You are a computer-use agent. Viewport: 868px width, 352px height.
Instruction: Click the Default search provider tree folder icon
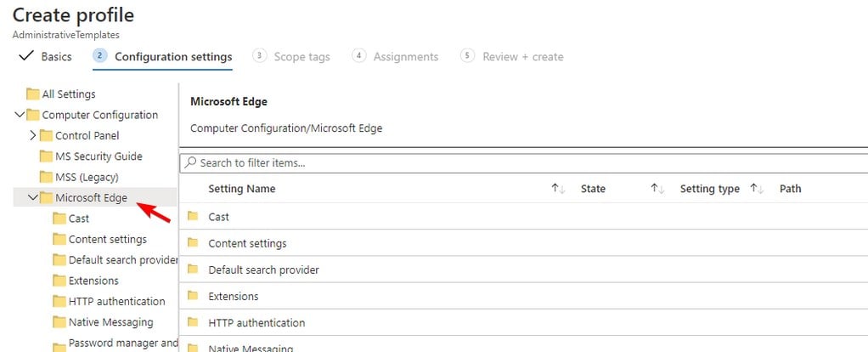click(x=59, y=260)
